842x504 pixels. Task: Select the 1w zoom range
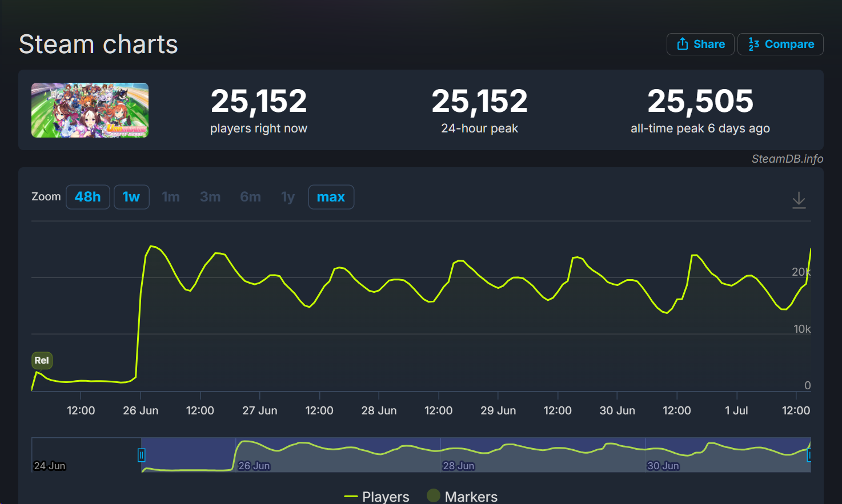tap(131, 197)
